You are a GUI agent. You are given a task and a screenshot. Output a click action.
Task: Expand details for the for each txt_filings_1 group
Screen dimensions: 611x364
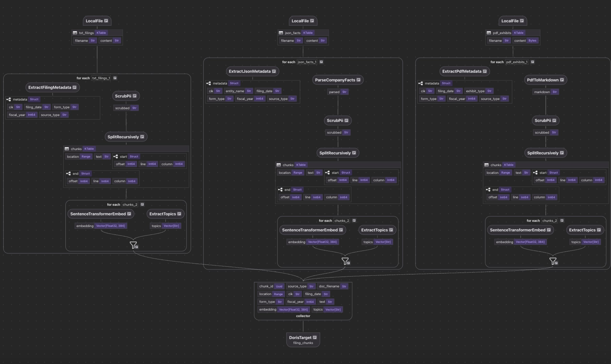(x=115, y=78)
